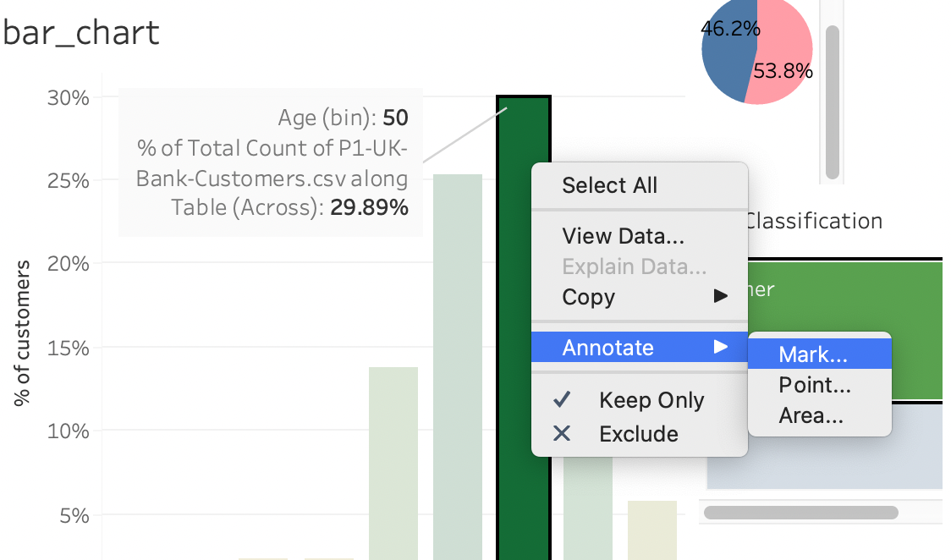This screenshot has width=951, height=560.
Task: Choose Select All in context menu
Action: click(x=609, y=185)
